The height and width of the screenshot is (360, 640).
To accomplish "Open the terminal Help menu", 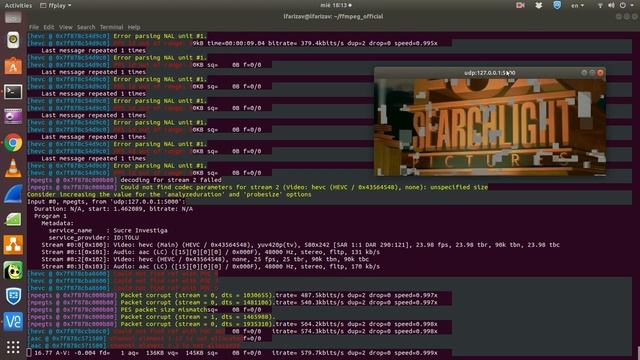I will [x=134, y=27].
